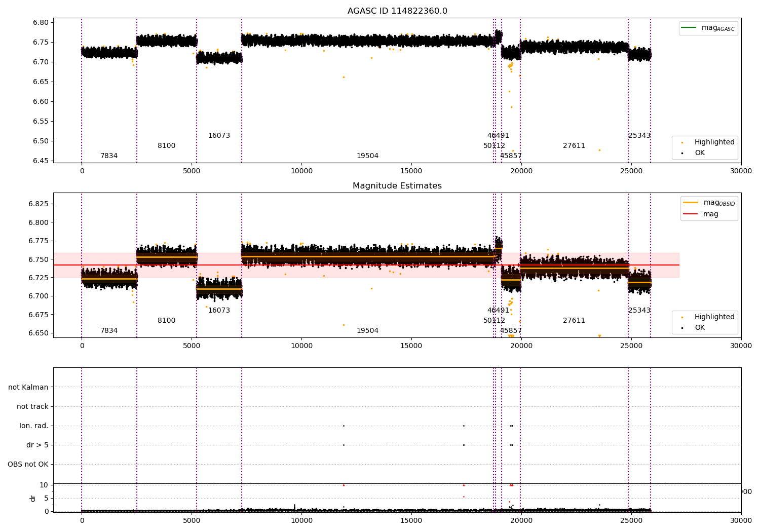The width and height of the screenshot is (760, 532).
Task: Click 'OK' in the Magnitude Estimates legend
Action: tap(700, 328)
